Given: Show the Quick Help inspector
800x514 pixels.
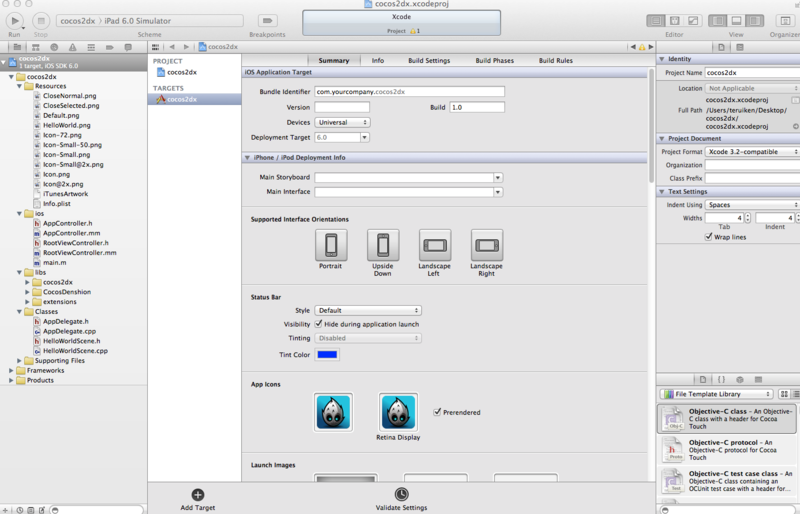Looking at the screenshot, I should click(x=740, y=47).
